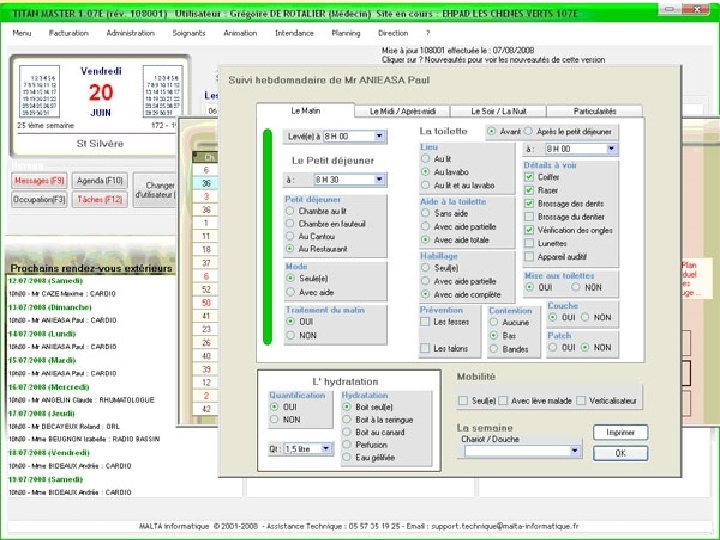This screenshot has height=540, width=720.
Task: Click the Changer d'utilisateur button
Action: [x=155, y=190]
